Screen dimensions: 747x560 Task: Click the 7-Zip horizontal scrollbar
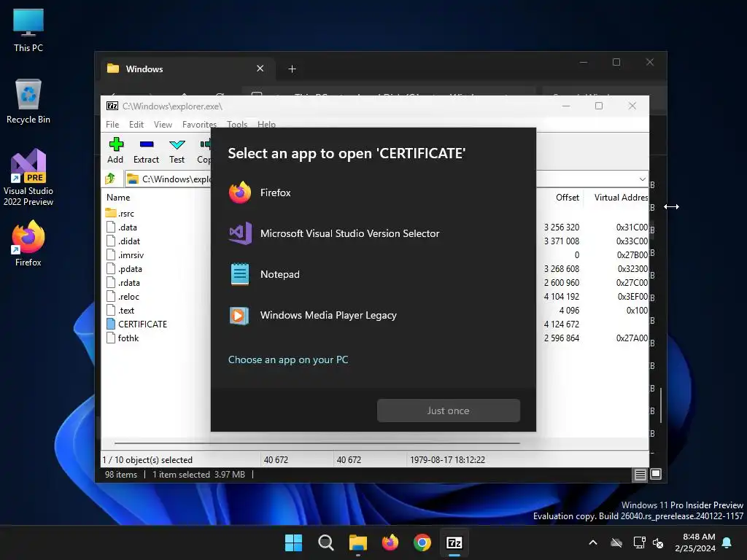pyautogui.click(x=317, y=443)
